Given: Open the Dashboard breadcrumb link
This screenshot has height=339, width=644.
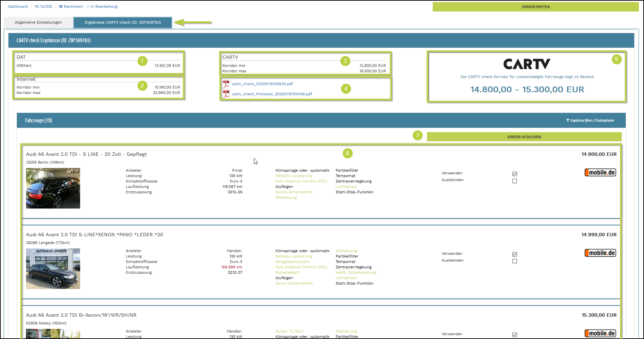Looking at the screenshot, I should coord(18,6).
